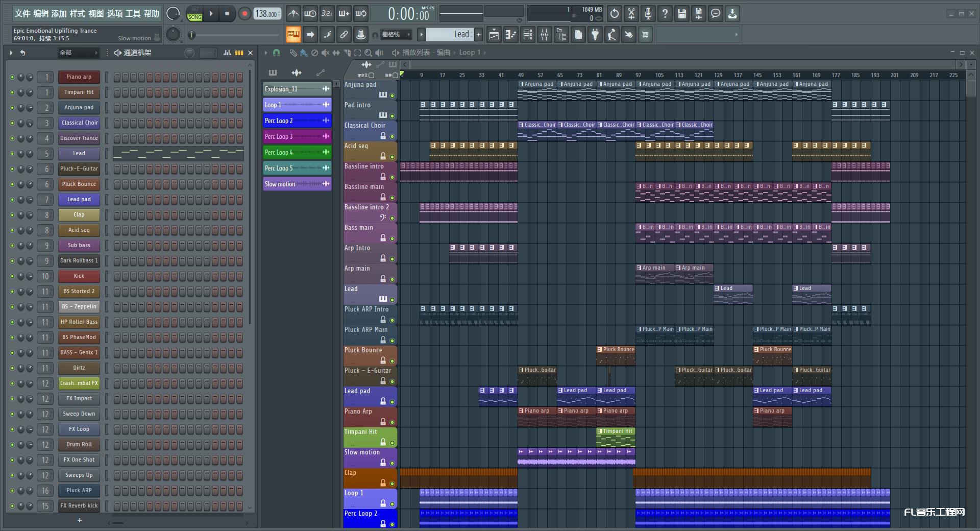Enable overdub blend recording icon
The image size is (980, 531).
pos(344,14)
